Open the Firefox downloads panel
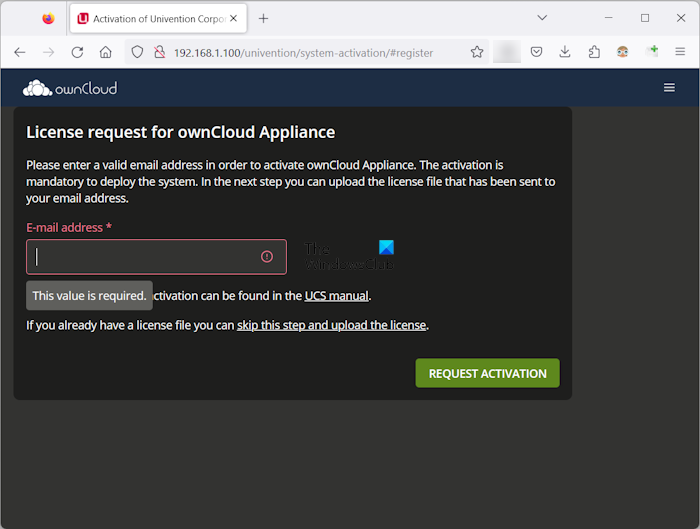Screen dimensions: 700x529 point(565,52)
